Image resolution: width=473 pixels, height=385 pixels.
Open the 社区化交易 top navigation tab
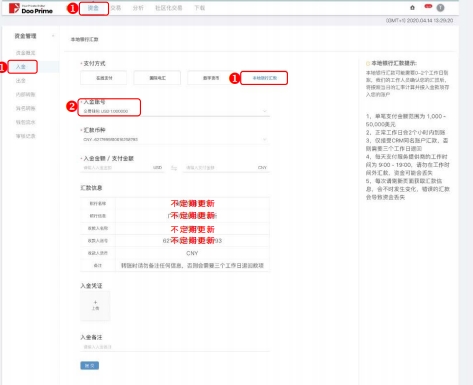[x=169, y=8]
